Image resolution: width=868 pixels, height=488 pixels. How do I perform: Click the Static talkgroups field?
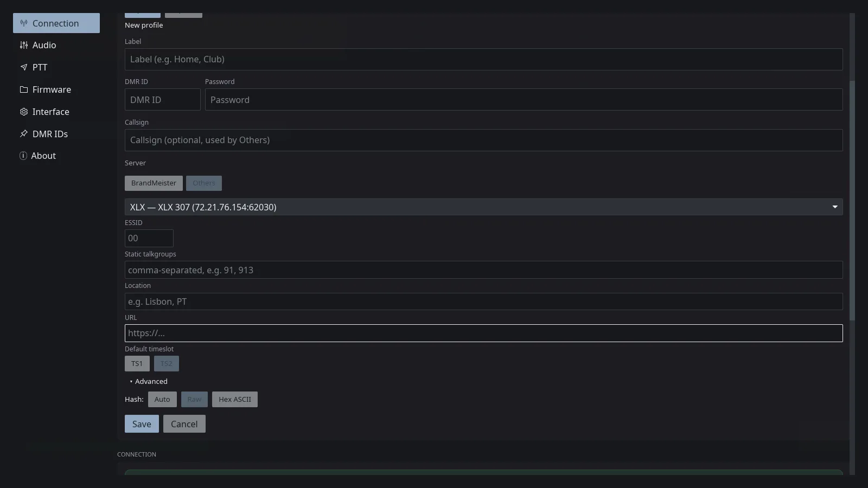[x=484, y=270]
